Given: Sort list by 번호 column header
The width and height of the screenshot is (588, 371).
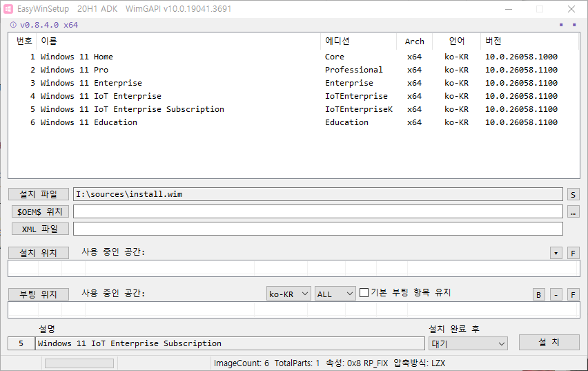Looking at the screenshot, I should pos(23,41).
